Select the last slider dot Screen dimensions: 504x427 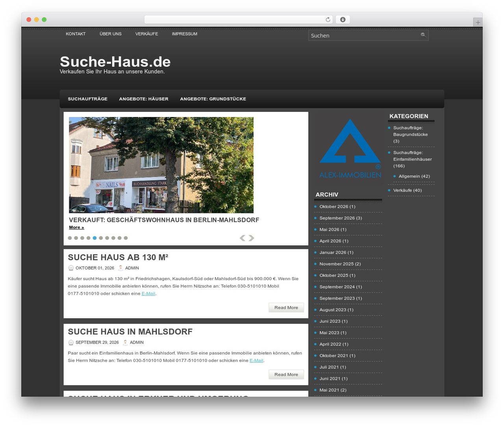click(x=126, y=238)
